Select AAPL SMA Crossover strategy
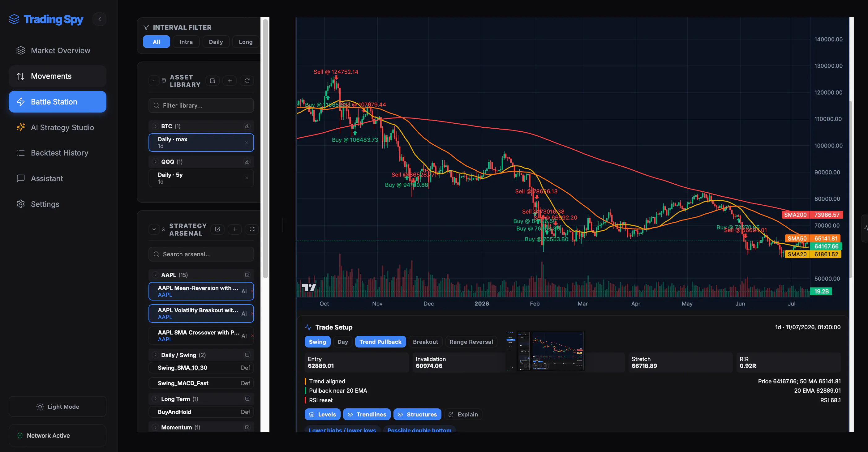868x452 pixels. [201, 336]
